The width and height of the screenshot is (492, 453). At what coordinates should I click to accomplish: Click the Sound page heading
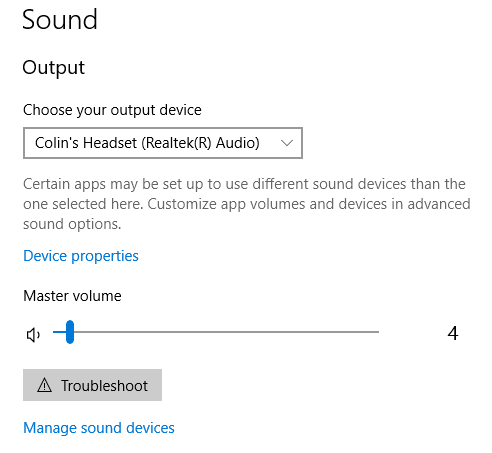click(60, 19)
